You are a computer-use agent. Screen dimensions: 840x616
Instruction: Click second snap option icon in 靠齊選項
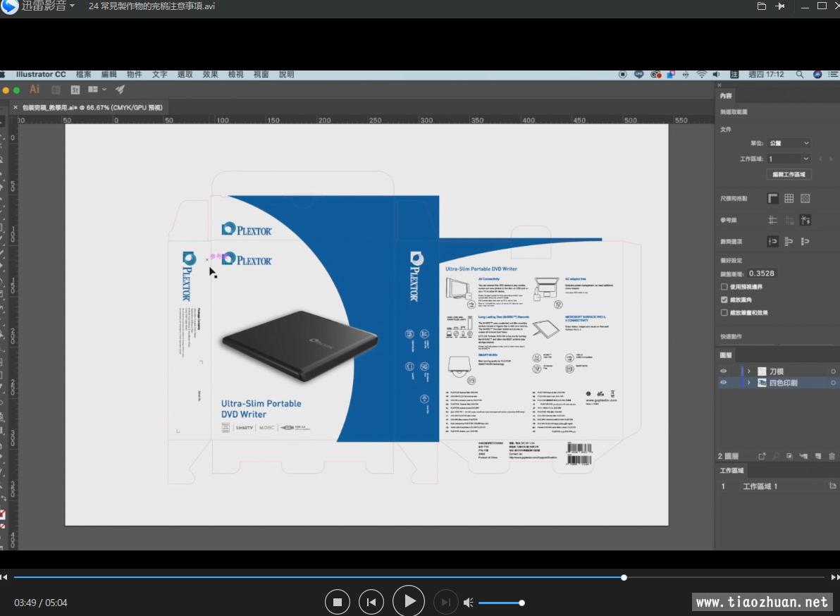click(x=789, y=242)
